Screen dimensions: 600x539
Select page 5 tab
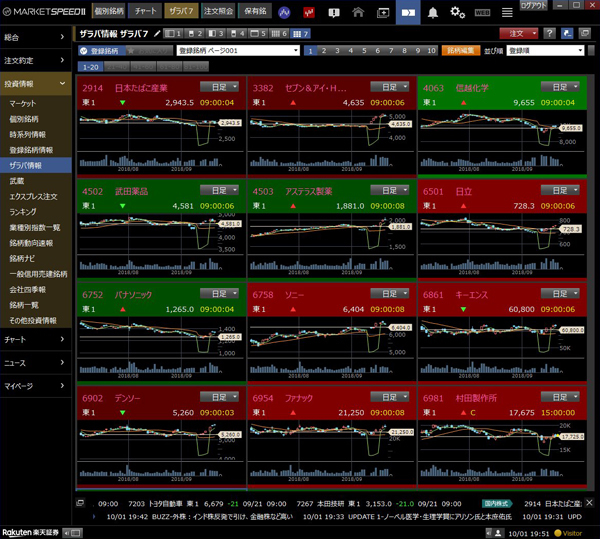point(364,50)
